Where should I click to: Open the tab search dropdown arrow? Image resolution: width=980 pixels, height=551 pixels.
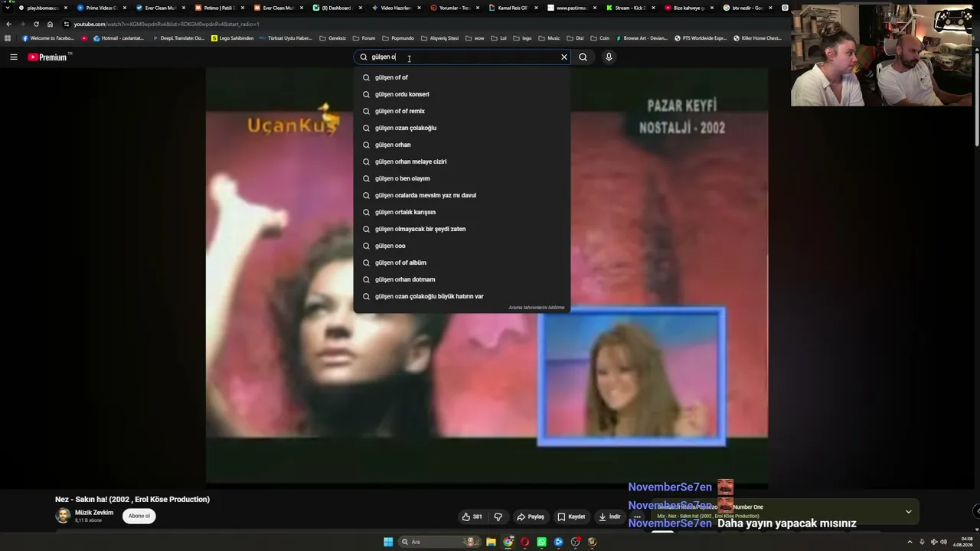tap(8, 8)
